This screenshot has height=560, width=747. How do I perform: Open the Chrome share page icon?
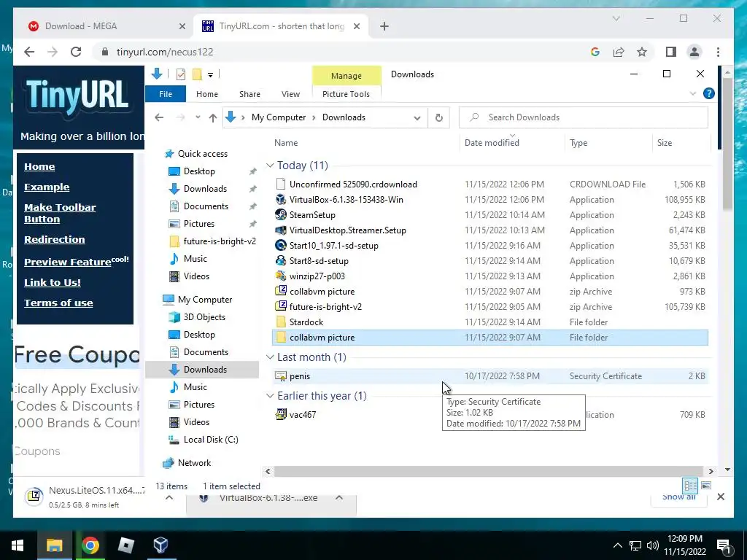(x=619, y=52)
